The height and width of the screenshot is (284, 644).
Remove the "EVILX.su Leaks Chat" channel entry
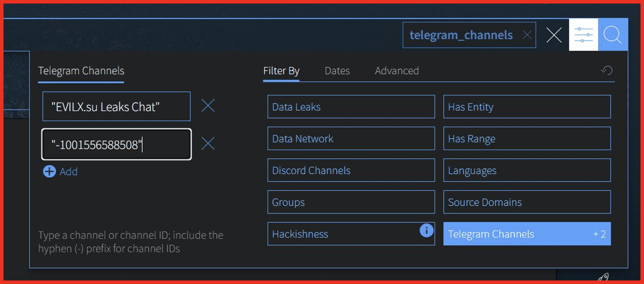coord(208,106)
